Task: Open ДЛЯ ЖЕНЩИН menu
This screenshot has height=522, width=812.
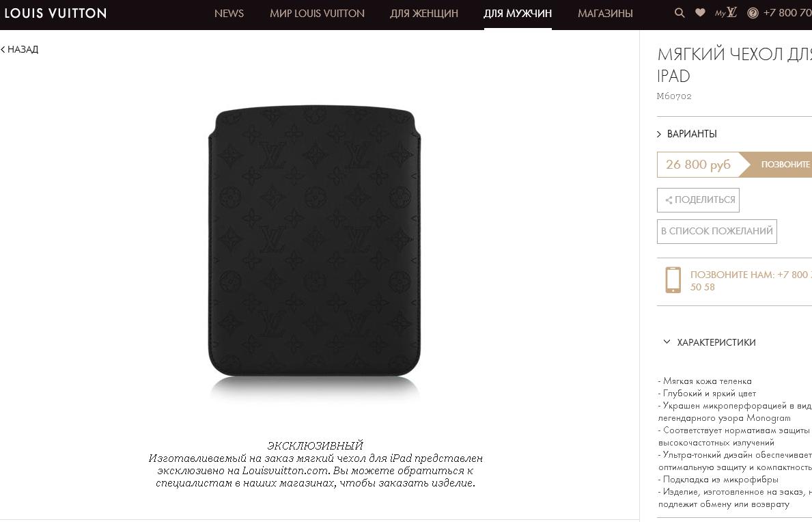Action: coord(423,14)
